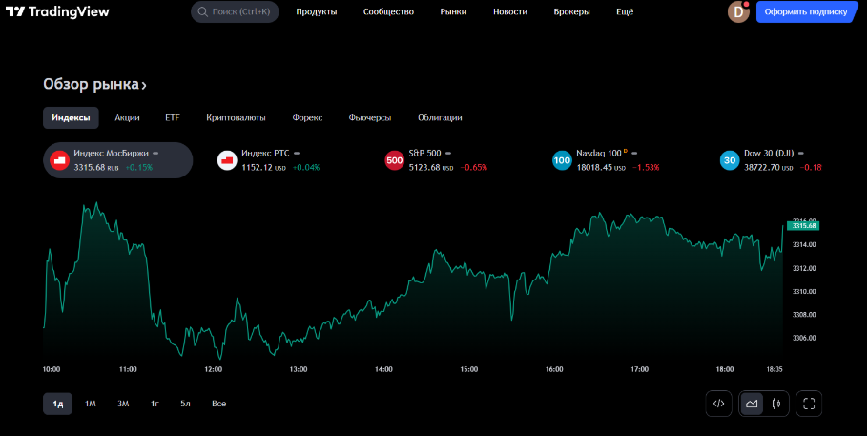Image resolution: width=868 pixels, height=436 pixels.
Task: Select the Фьючерсы tab
Action: coord(370,117)
